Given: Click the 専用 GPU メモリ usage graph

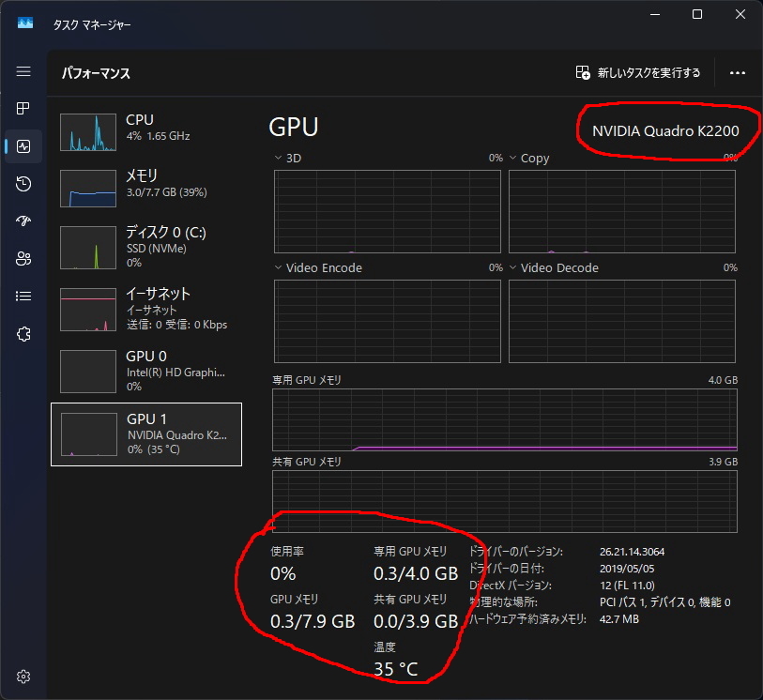Looking at the screenshot, I should (504, 420).
